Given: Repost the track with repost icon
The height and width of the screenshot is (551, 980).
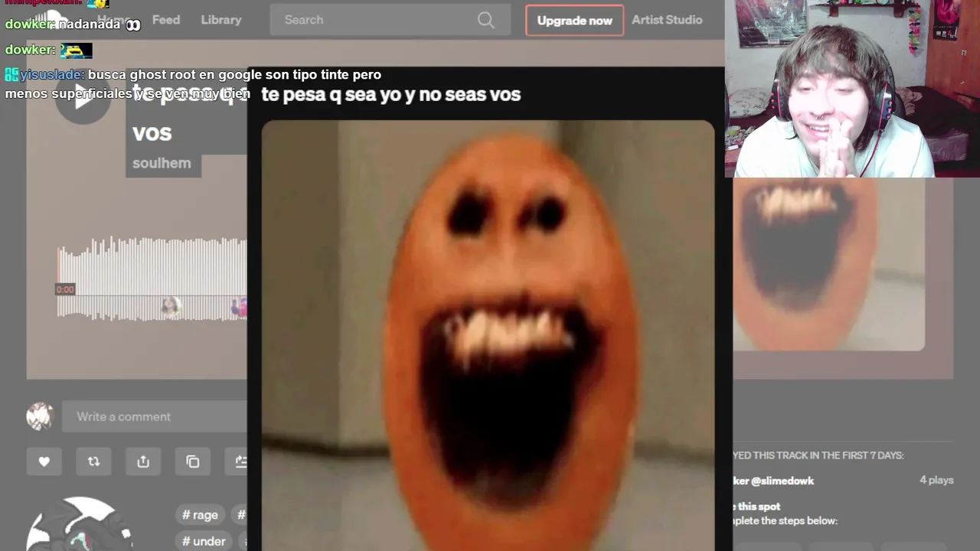Looking at the screenshot, I should [93, 461].
